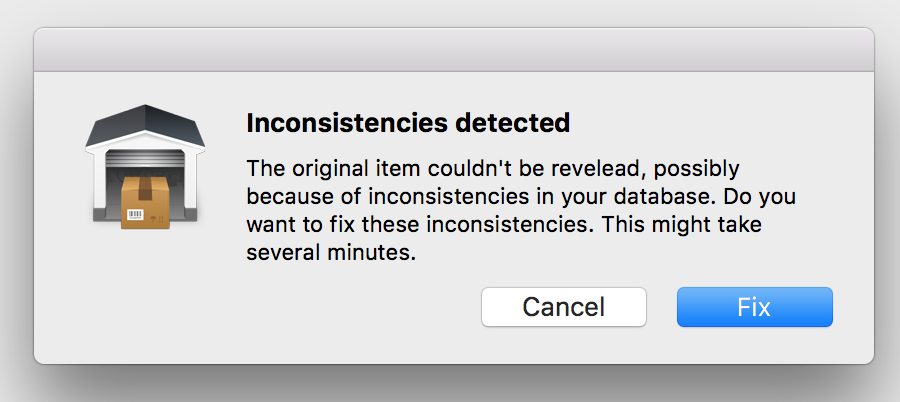900x402 pixels.
Task: Click the fragile symbols on the box
Action: click(157, 219)
